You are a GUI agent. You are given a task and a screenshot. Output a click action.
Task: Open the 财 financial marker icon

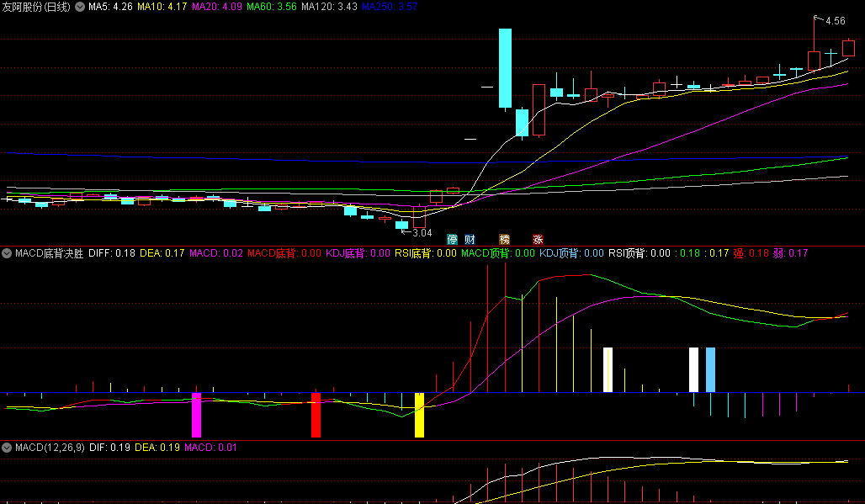tap(470, 239)
